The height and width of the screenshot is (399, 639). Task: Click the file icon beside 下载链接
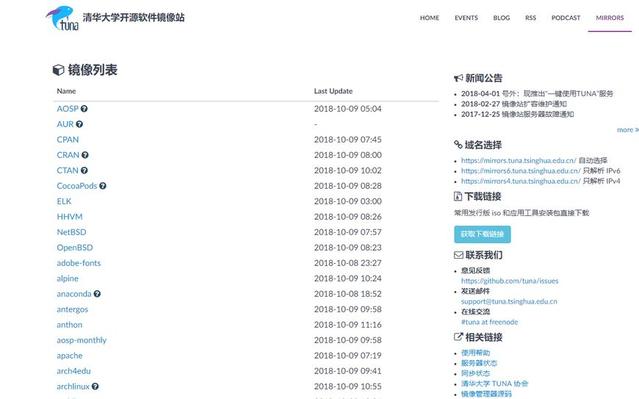pos(458,196)
